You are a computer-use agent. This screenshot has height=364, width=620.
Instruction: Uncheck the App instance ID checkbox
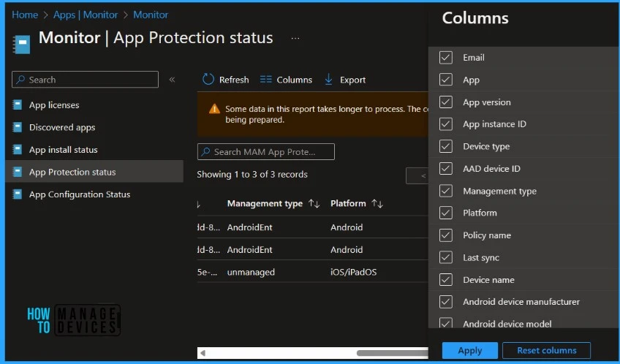[x=446, y=124]
